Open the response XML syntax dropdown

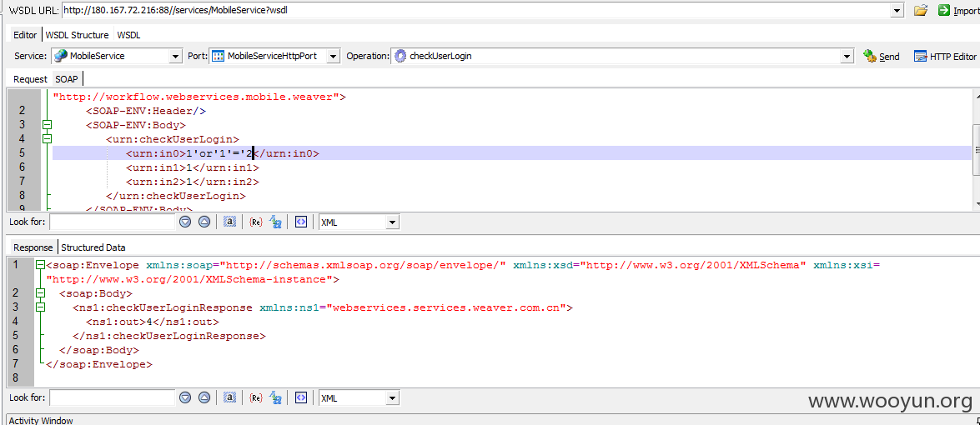(393, 398)
